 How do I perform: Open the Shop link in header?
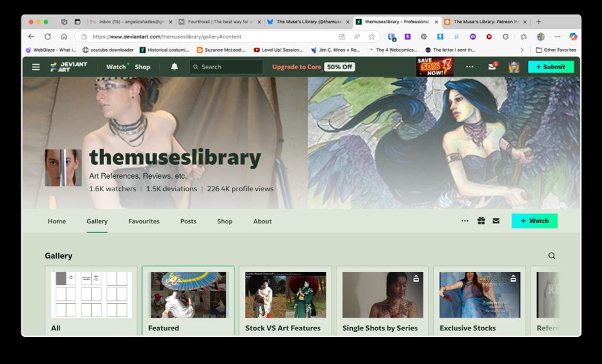(143, 67)
